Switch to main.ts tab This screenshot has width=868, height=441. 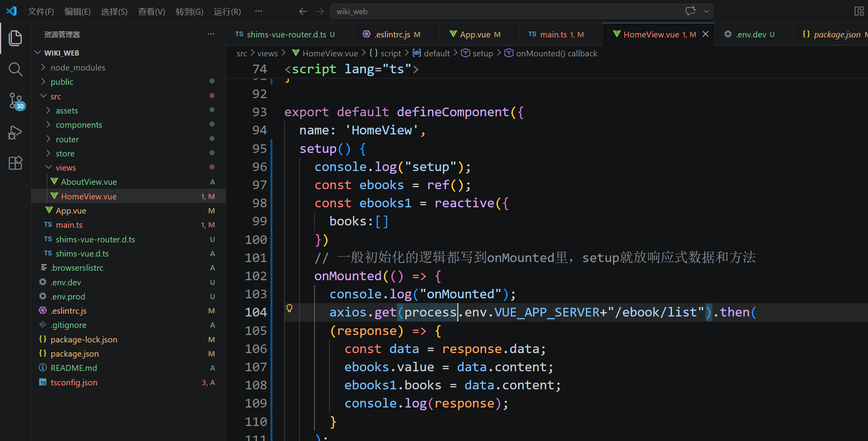click(x=561, y=34)
